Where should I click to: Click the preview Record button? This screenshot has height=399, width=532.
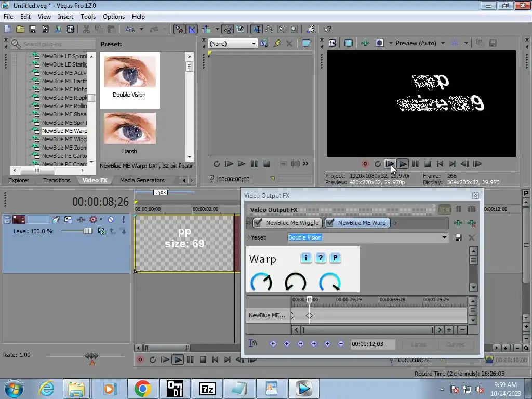click(x=365, y=164)
